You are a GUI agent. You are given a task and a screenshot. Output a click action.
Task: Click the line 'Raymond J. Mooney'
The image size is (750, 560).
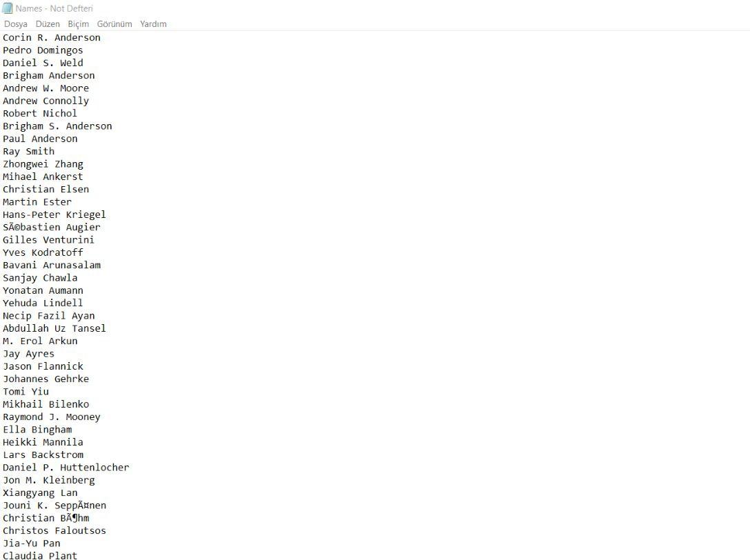pos(52,417)
